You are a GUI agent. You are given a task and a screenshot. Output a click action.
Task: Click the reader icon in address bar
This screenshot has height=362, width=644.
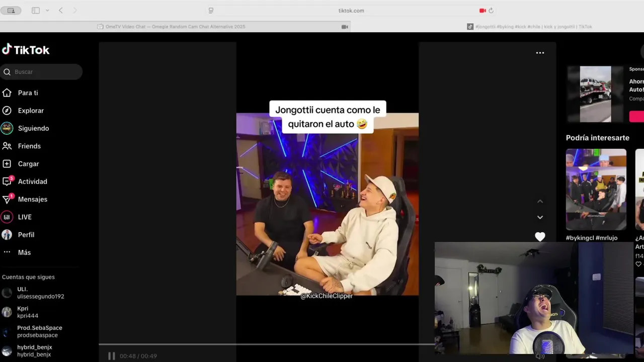coord(211,11)
